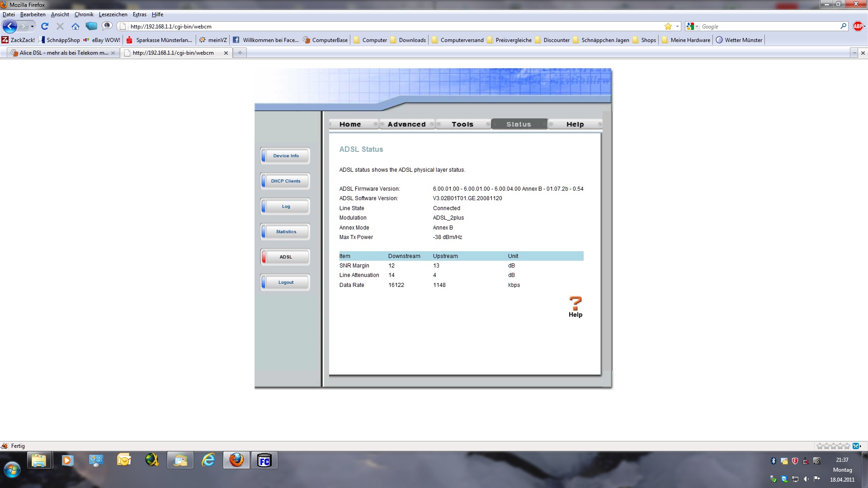Open the new tab plus button

[240, 53]
